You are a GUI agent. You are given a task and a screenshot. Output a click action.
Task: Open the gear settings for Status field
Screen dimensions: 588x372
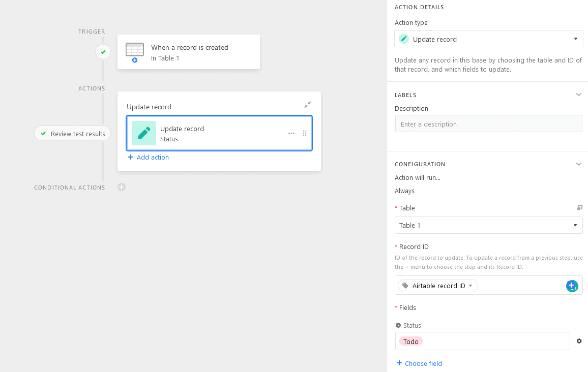pos(579,341)
